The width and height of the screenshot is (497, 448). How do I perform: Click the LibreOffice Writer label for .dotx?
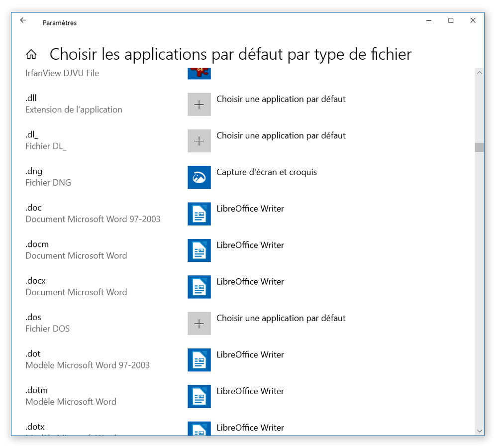(x=250, y=428)
